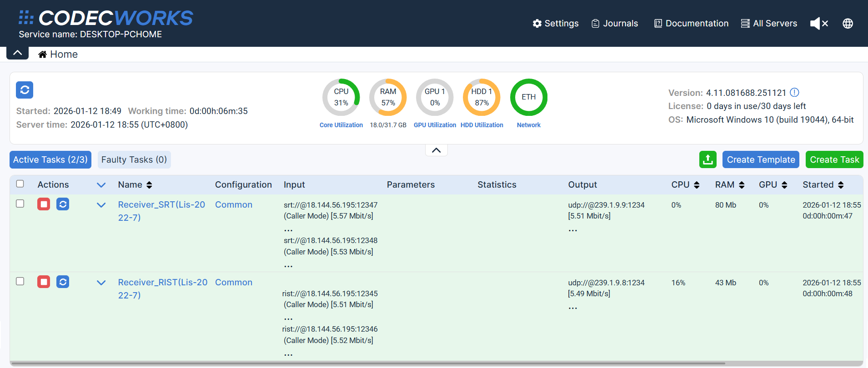Collapse the server status panel
The height and width of the screenshot is (368, 868).
436,150
